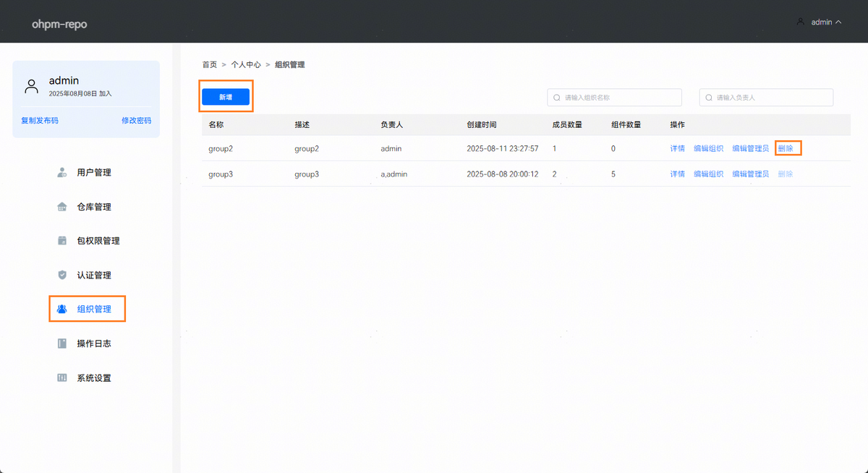Click 修改密码 link
The height and width of the screenshot is (473, 868).
[136, 121]
